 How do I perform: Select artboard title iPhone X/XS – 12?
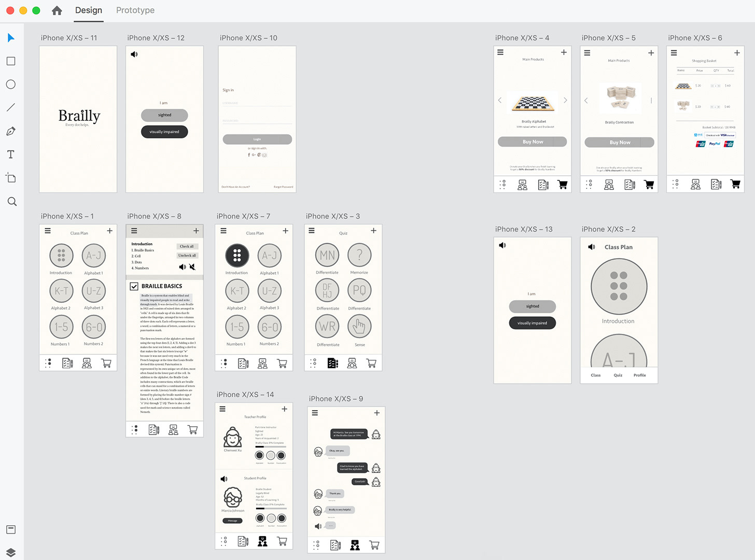tap(156, 38)
